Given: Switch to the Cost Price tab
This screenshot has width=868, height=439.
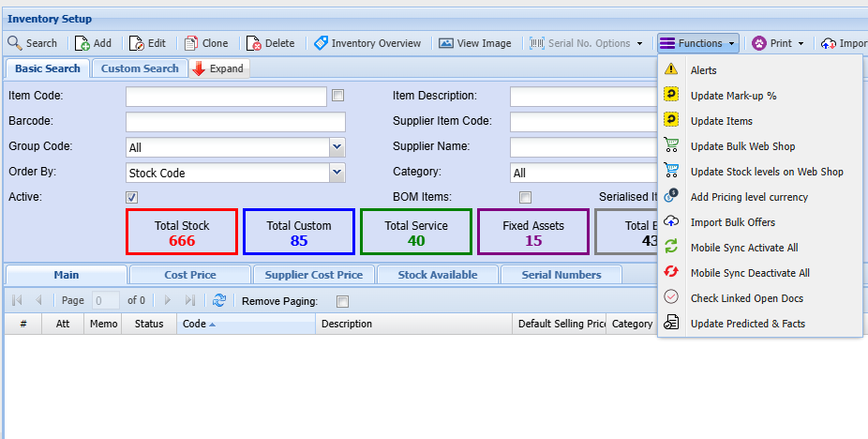Looking at the screenshot, I should (190, 275).
